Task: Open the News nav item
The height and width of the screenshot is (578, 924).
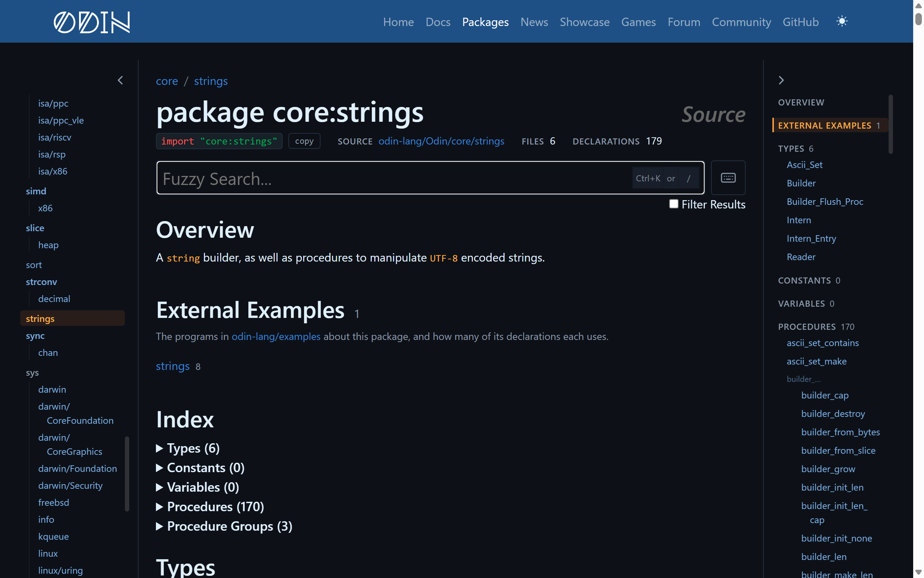Action: click(534, 22)
